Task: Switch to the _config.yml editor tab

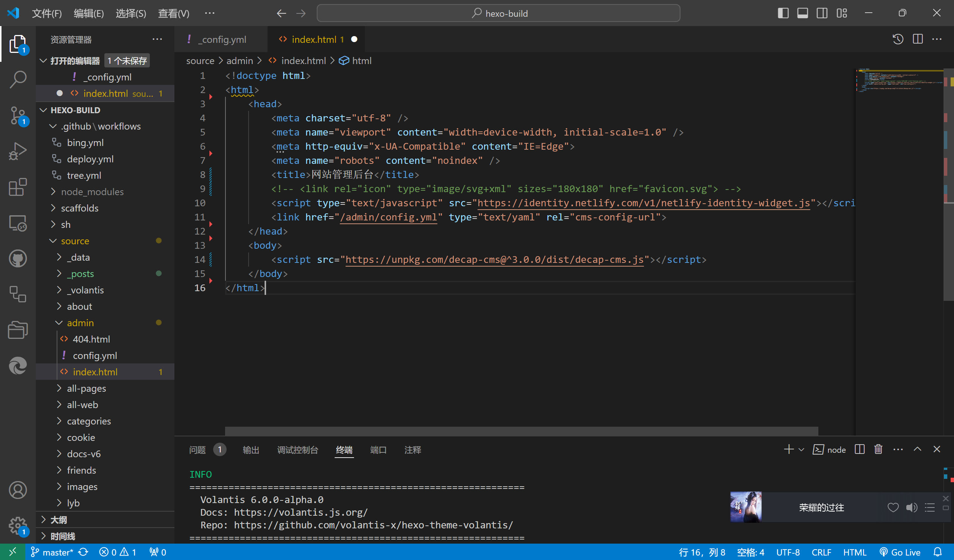Action: click(222, 39)
